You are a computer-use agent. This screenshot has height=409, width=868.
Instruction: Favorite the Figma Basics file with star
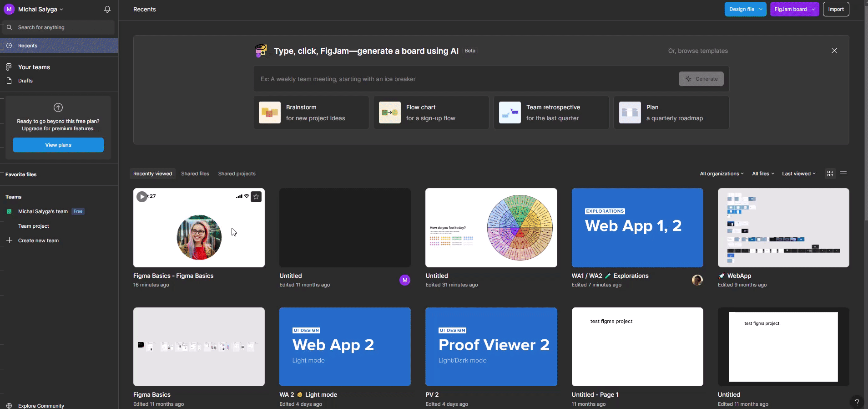pos(256,197)
